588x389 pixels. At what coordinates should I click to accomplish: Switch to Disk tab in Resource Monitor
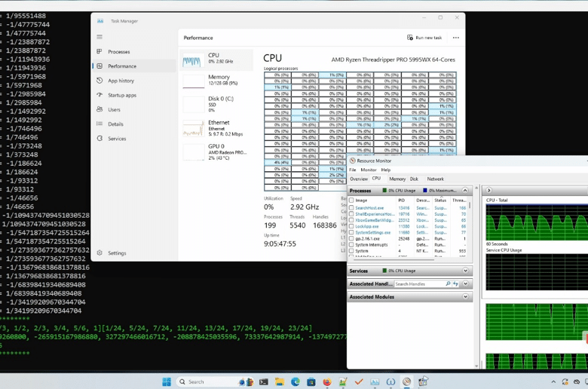point(414,179)
